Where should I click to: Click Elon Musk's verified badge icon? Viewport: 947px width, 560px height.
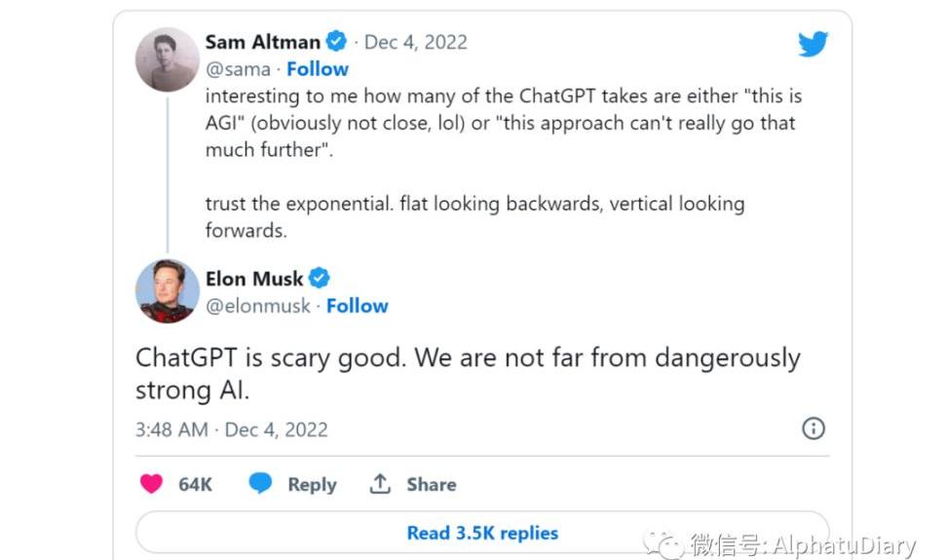pyautogui.click(x=320, y=279)
